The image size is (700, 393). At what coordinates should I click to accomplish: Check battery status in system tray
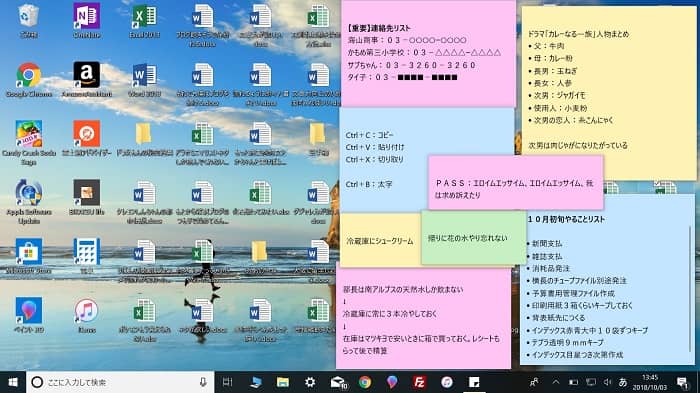(x=574, y=382)
